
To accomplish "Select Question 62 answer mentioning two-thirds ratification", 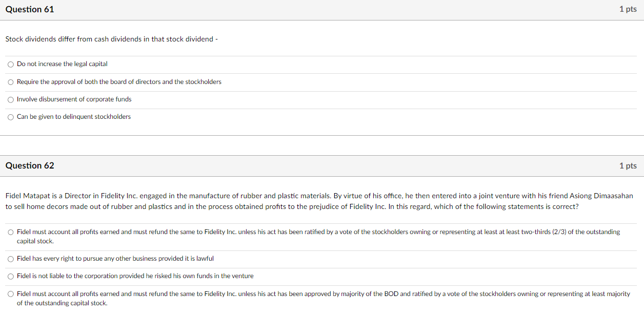I will pos(10,232).
